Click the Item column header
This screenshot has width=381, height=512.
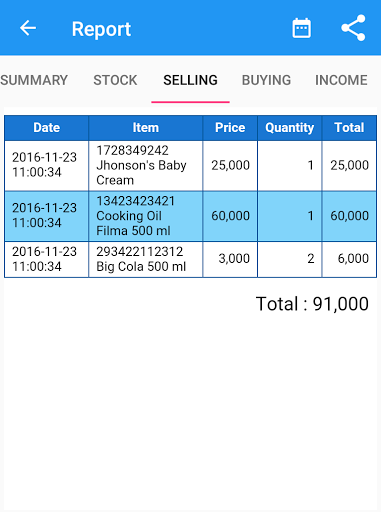coord(146,128)
